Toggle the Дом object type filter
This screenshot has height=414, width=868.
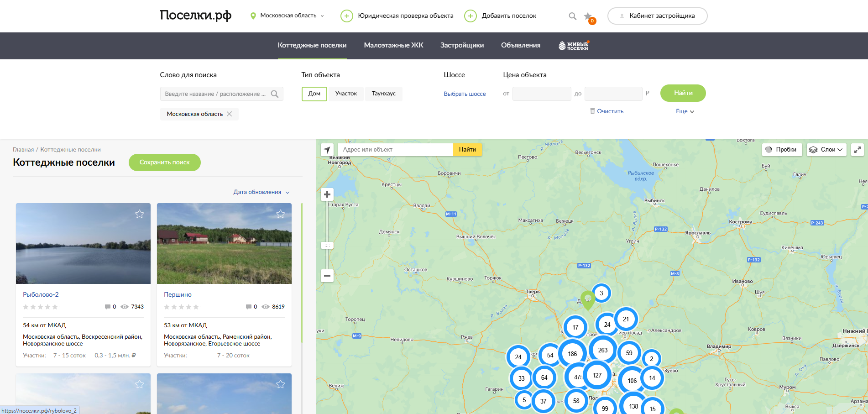click(x=314, y=94)
